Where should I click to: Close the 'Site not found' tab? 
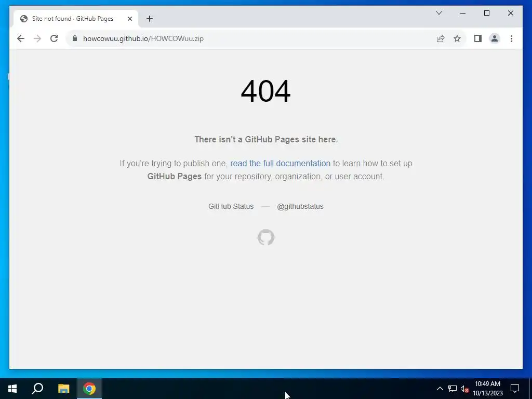tap(129, 19)
